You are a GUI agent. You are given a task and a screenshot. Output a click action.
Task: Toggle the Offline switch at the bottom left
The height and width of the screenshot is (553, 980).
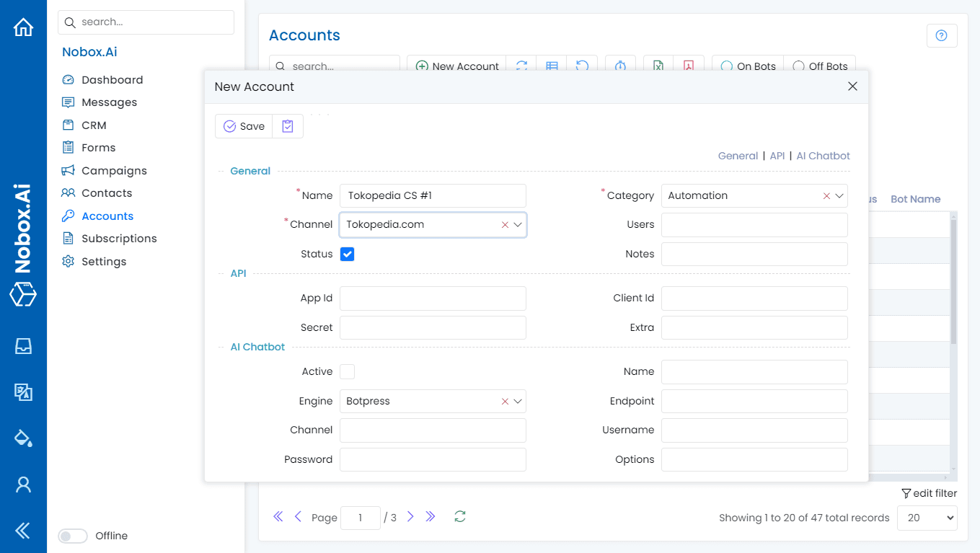pyautogui.click(x=72, y=536)
